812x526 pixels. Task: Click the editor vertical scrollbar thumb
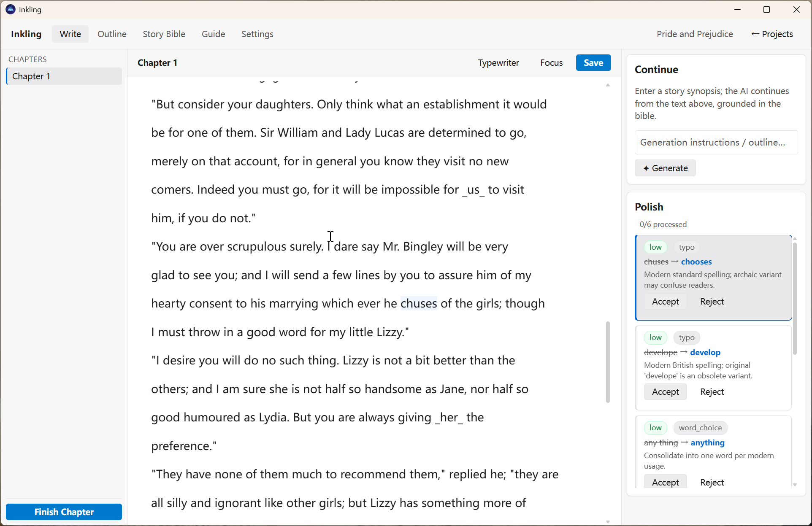608,362
